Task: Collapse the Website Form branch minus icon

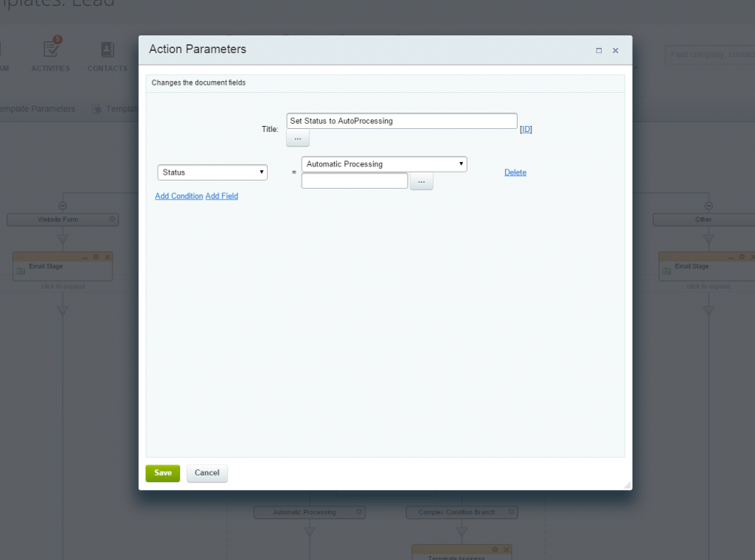Action: [63, 206]
